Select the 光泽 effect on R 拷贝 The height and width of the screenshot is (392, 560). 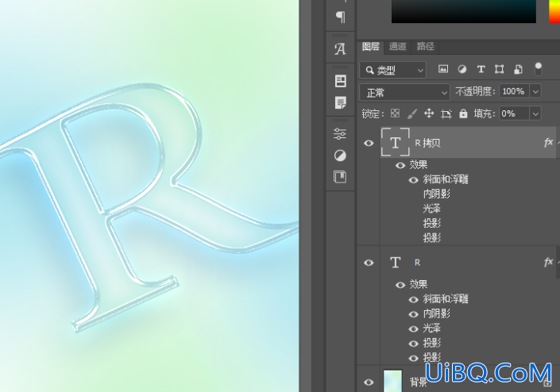(x=432, y=209)
